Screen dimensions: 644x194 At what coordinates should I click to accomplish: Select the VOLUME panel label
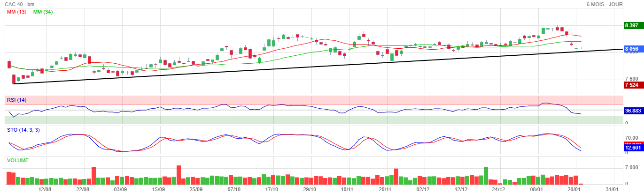tap(17, 160)
